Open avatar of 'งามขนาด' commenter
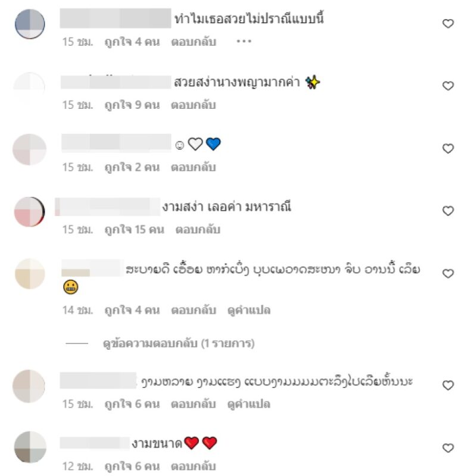464x476 pixels. pos(30,447)
